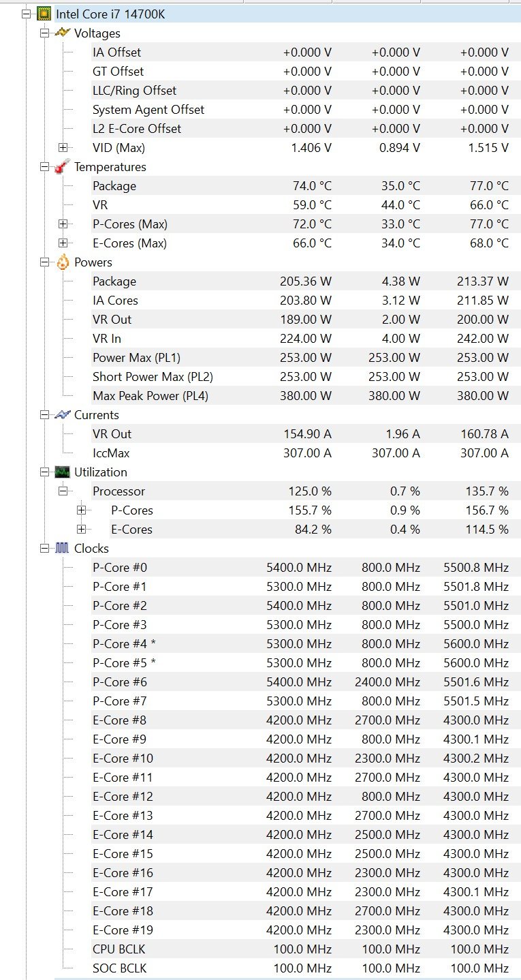
Task: Click the Voltages lightning bolt icon
Action: [62, 33]
